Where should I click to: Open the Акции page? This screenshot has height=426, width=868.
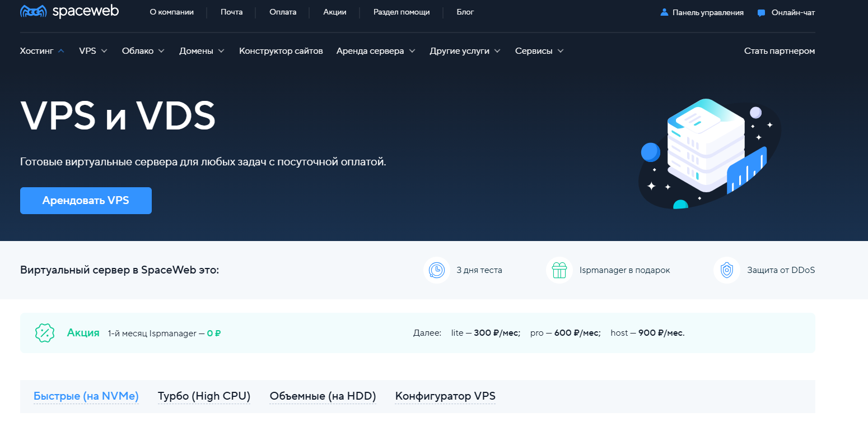pos(335,12)
